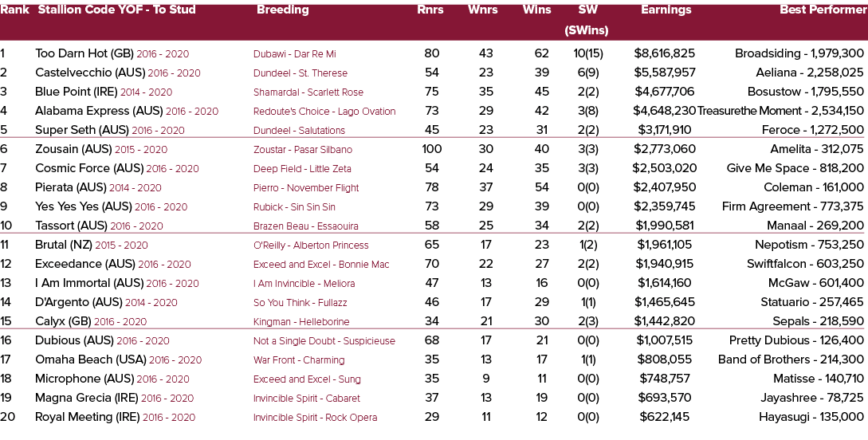
Task: Click breeding I Am Invincible - Meliora
Action: pos(304,284)
